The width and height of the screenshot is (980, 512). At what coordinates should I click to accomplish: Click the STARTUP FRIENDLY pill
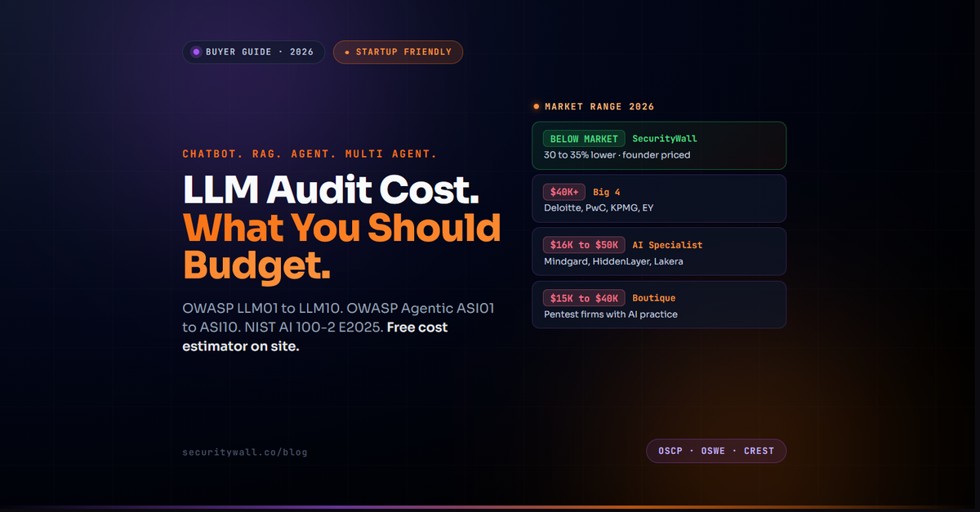coord(398,52)
